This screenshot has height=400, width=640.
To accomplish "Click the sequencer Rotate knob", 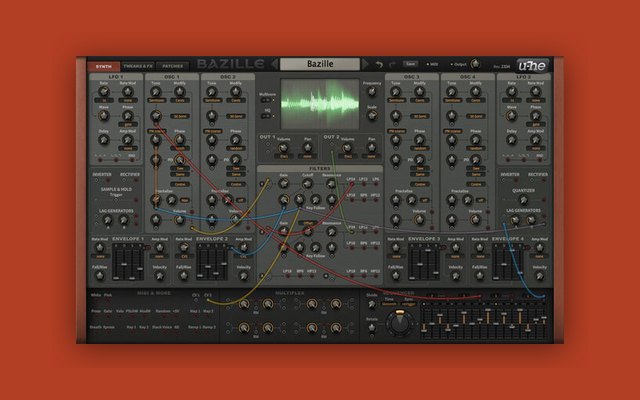I will point(372,328).
